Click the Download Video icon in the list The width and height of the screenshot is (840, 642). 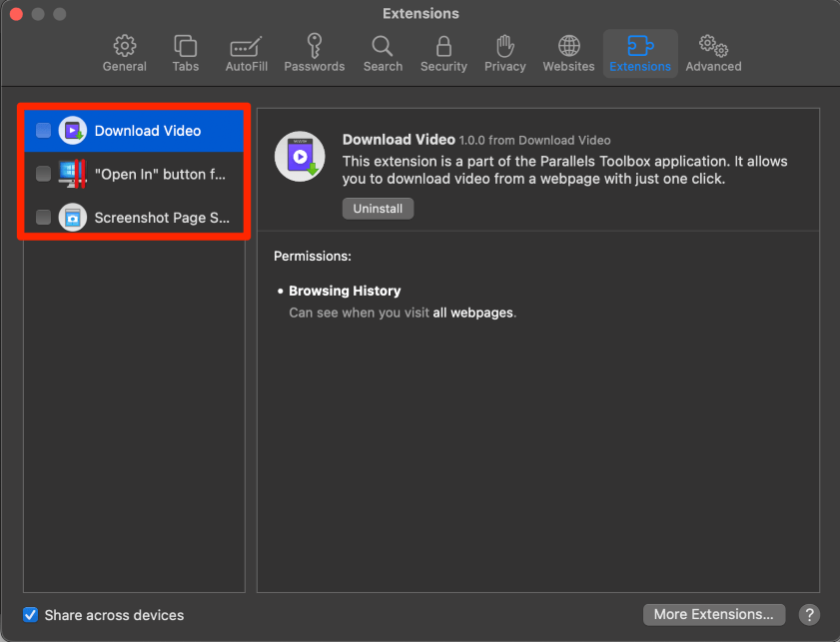[x=72, y=130]
